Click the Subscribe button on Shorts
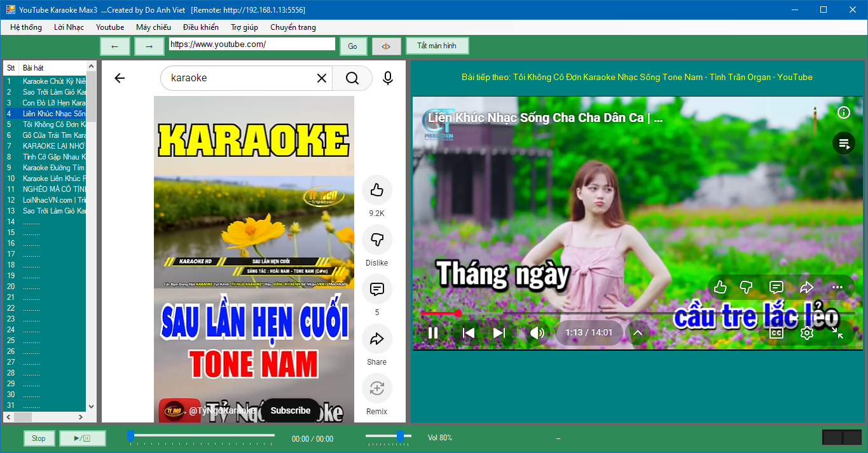This screenshot has width=868, height=453. 291,410
